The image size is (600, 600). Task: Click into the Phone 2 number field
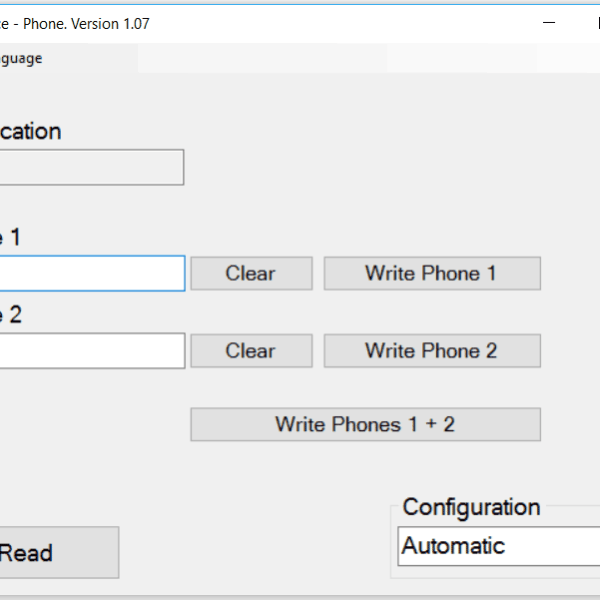92,351
